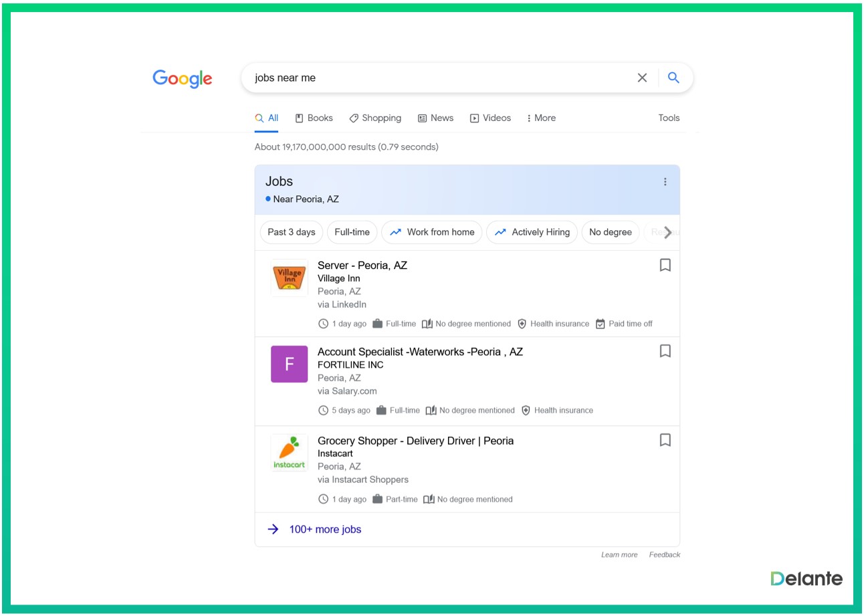The width and height of the screenshot is (864, 616).
Task: Click the 'Jobs' panel heading
Action: 279,181
